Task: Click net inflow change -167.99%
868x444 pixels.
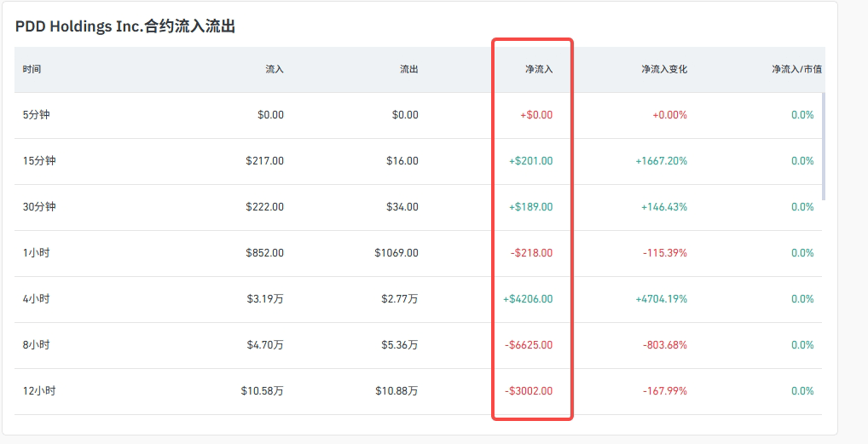Action: [x=665, y=390]
